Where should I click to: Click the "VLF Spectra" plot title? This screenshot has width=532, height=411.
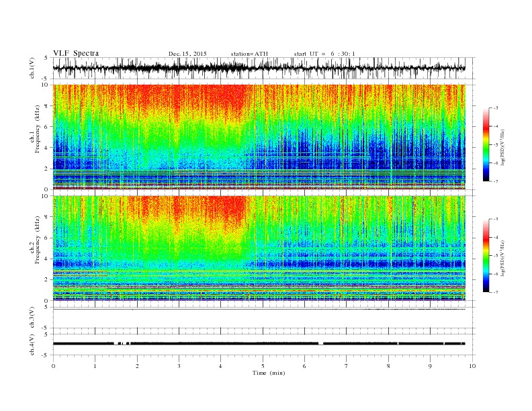[x=76, y=53]
